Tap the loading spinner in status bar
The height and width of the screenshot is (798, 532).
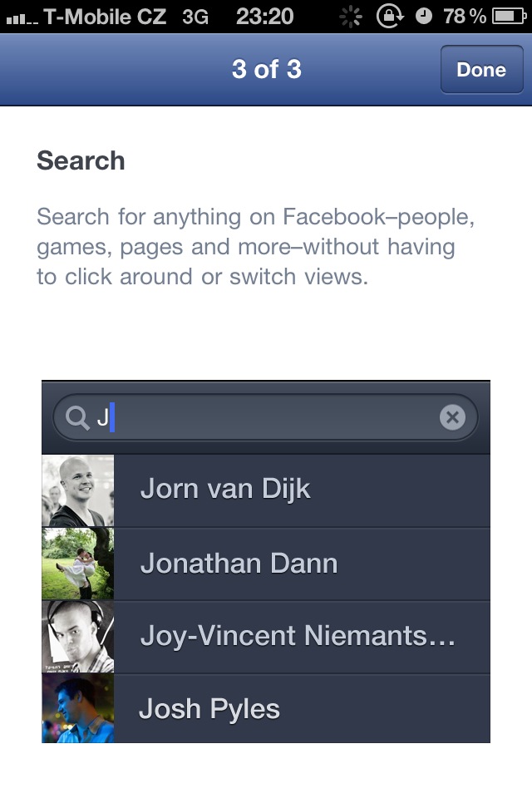coord(352,15)
